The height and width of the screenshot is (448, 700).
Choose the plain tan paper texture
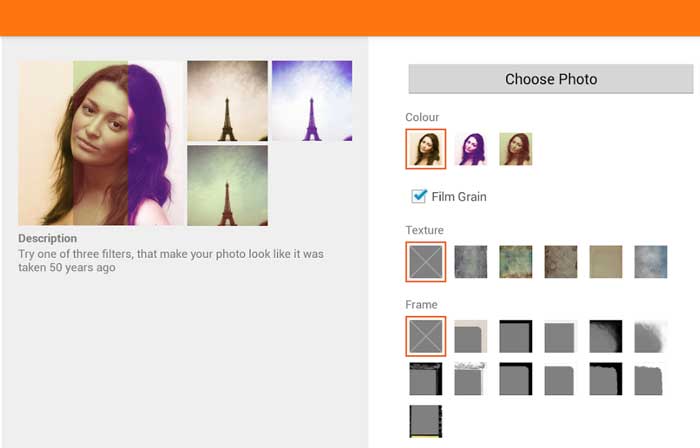click(606, 262)
